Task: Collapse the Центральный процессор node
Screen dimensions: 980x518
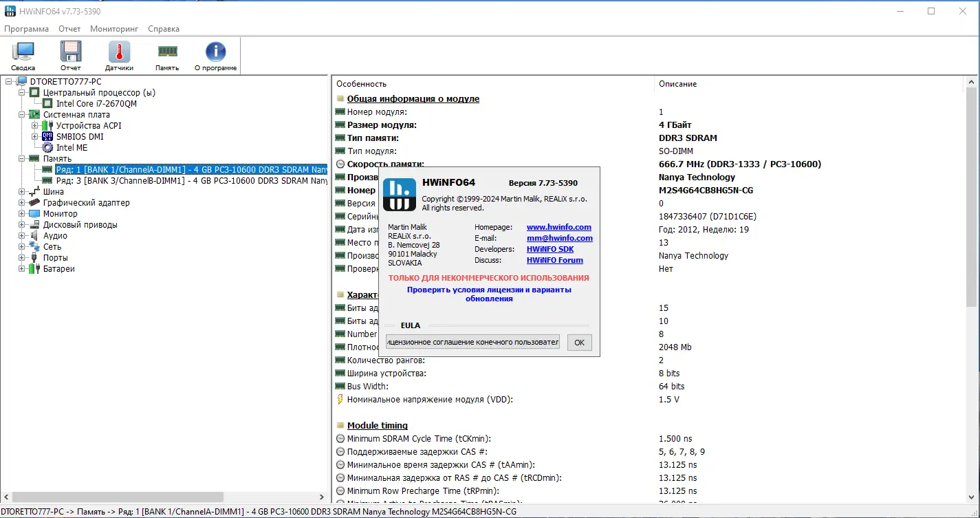Action: point(22,92)
